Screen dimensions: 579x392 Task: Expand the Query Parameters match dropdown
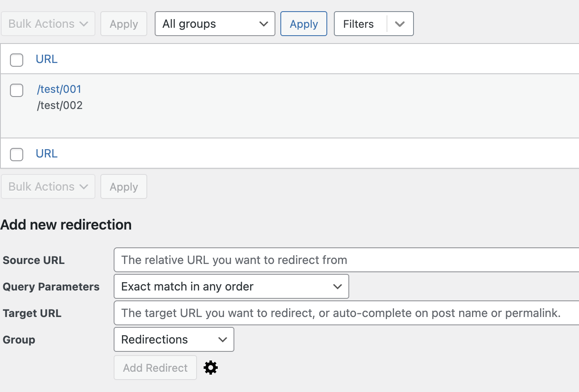point(231,286)
